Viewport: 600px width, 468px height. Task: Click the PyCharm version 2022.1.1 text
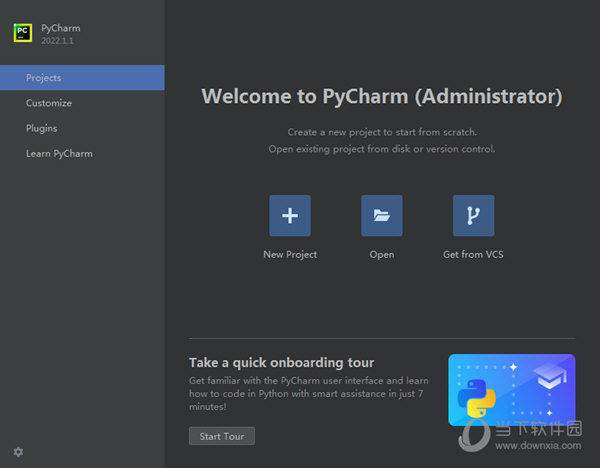click(x=57, y=41)
